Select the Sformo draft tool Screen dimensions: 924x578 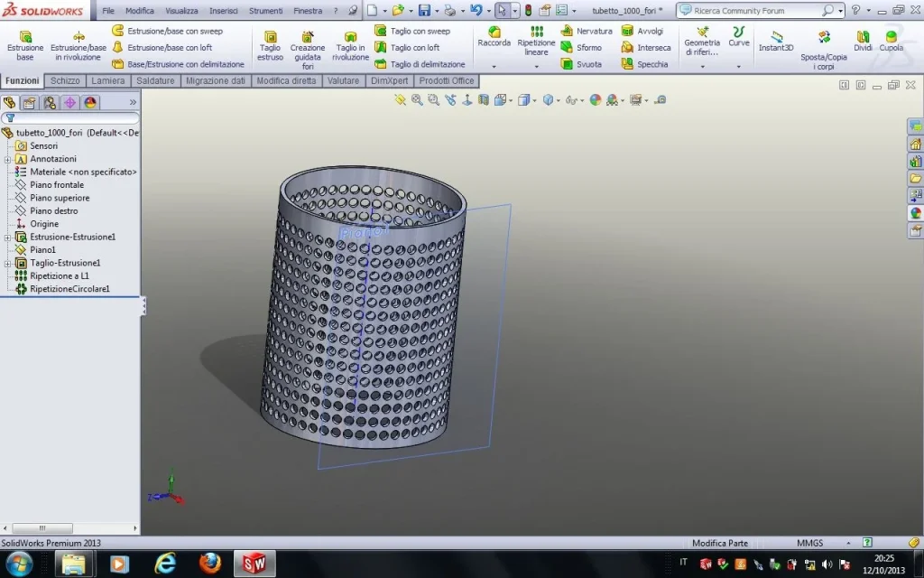[581, 47]
